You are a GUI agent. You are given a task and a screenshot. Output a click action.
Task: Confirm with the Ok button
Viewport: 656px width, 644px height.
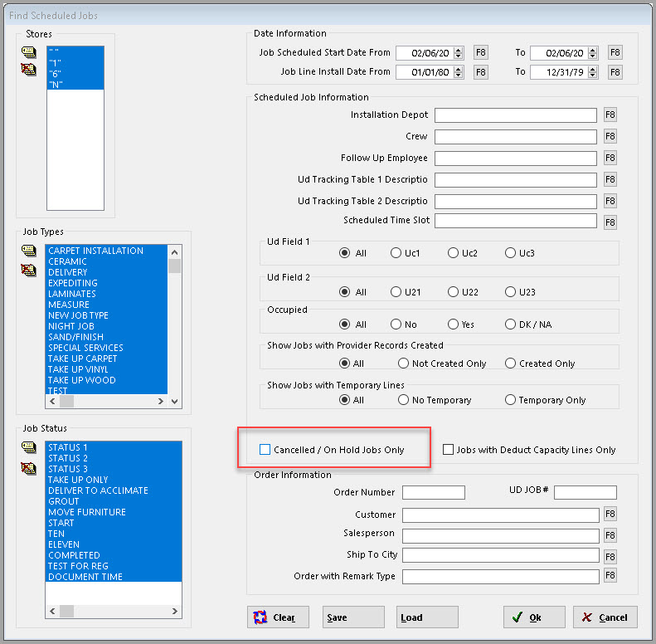click(534, 617)
